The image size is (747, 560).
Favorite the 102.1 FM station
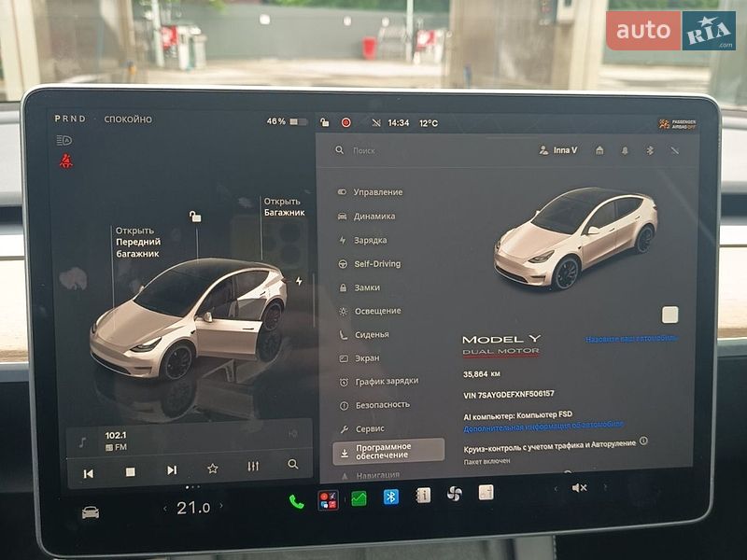[213, 469]
